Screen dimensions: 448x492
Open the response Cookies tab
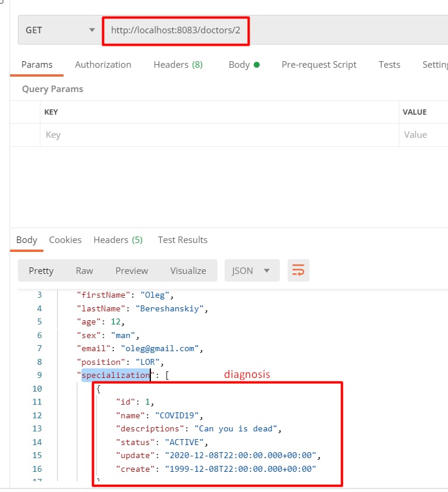(65, 240)
